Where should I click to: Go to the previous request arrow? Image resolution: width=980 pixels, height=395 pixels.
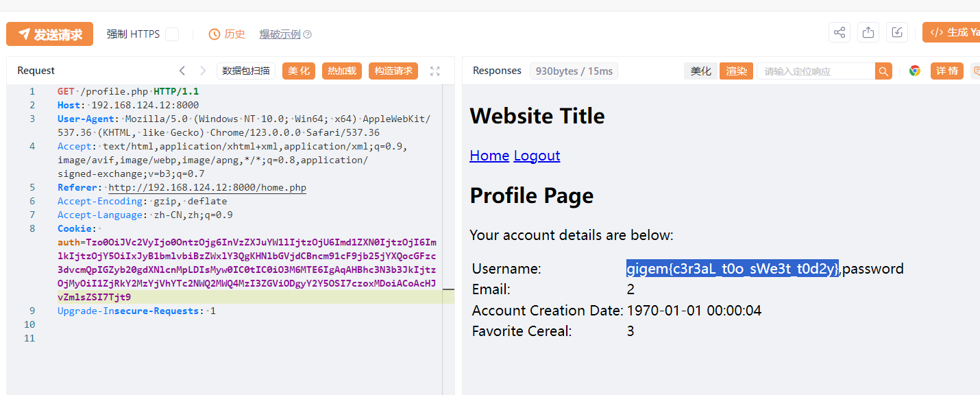[x=182, y=71]
